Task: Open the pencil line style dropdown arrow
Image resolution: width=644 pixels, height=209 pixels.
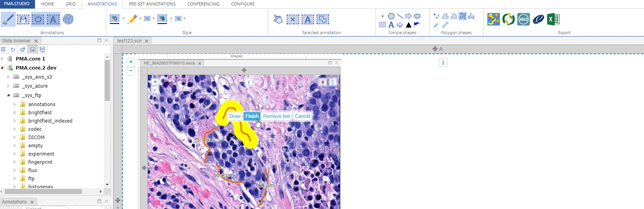Action: pos(140,18)
